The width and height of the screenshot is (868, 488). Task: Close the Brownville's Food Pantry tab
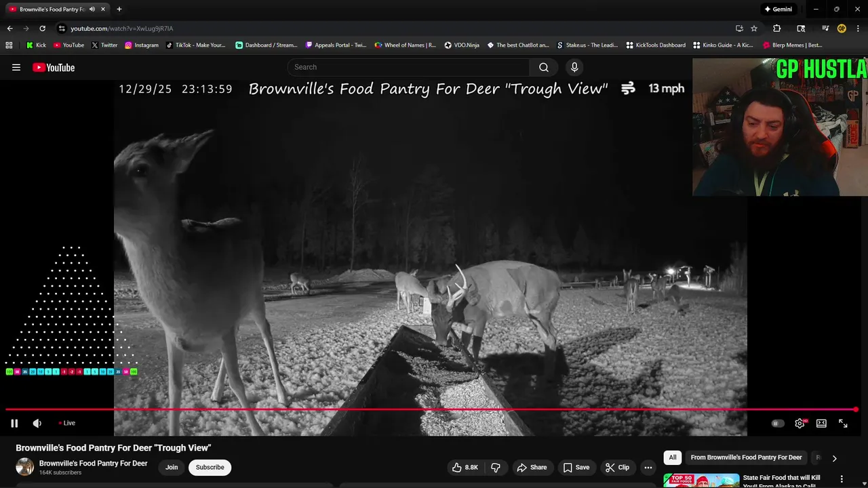coord(103,9)
